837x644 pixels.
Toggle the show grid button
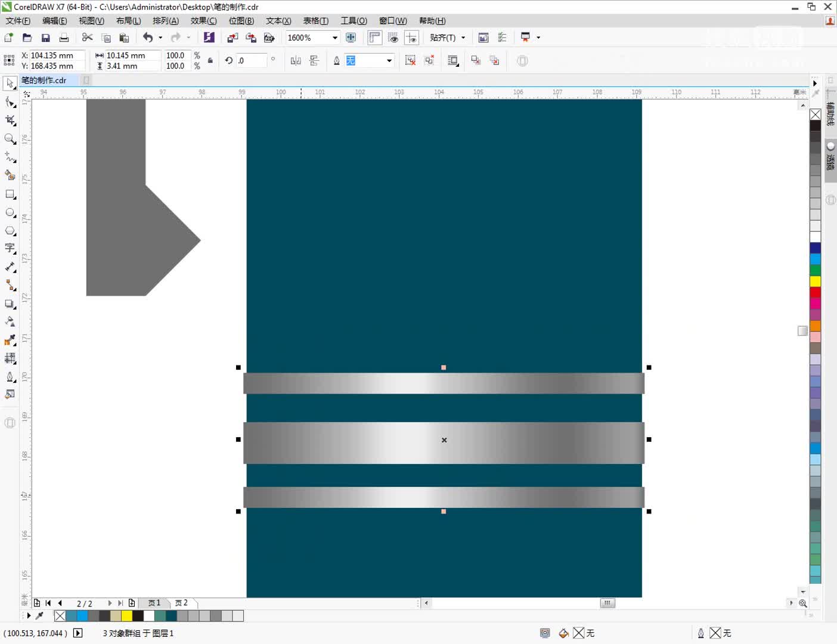[x=393, y=38]
